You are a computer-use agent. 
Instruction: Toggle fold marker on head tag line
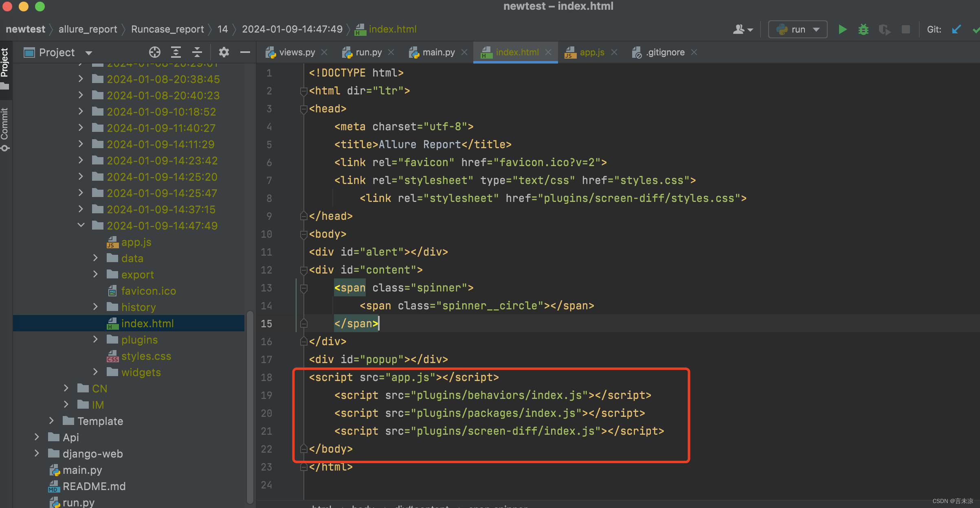click(x=303, y=109)
